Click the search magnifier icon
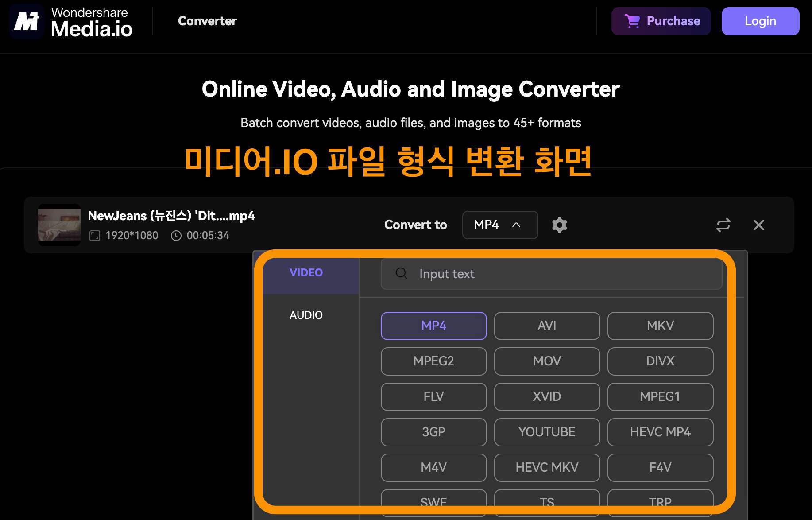Viewport: 812px width, 520px height. pyautogui.click(x=402, y=273)
